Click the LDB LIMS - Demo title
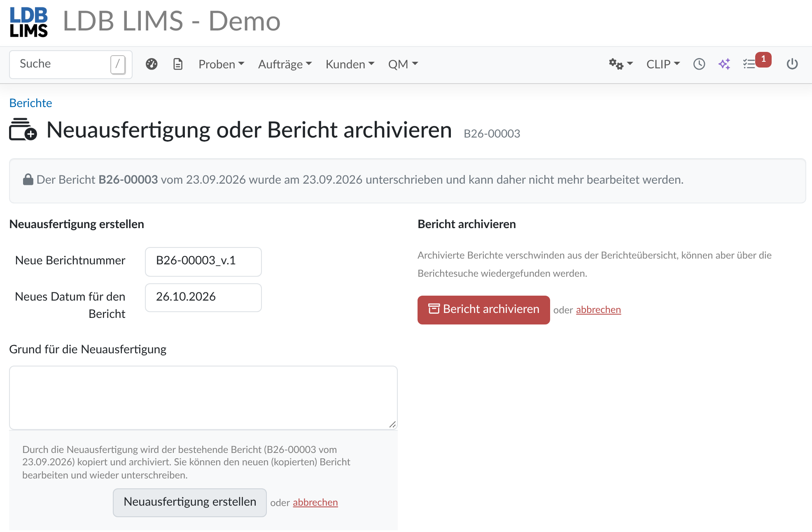812x532 pixels. (172, 21)
